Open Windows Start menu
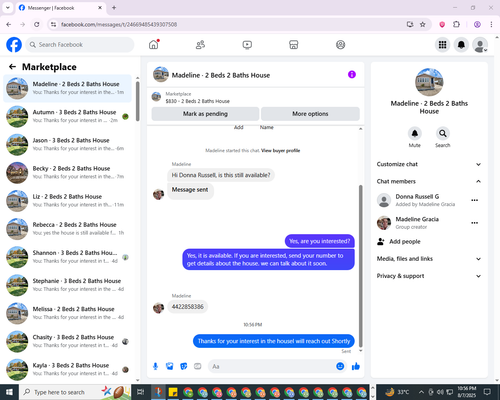Screen dimensions: 500x400 coord(9,392)
